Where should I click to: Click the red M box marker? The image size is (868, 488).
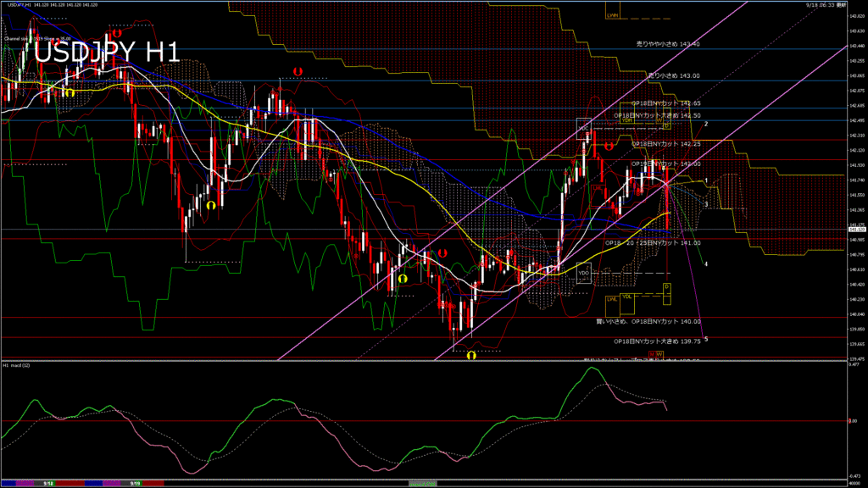pyautogui.click(x=652, y=354)
